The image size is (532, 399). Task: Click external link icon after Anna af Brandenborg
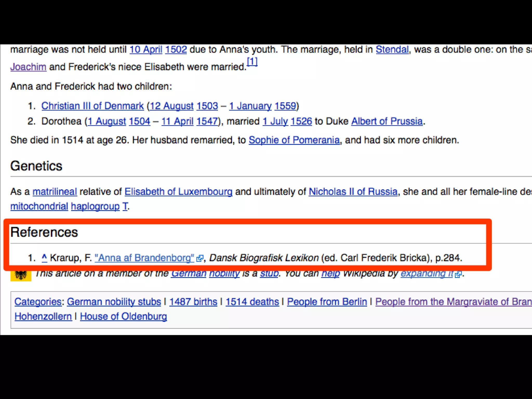pyautogui.click(x=199, y=258)
